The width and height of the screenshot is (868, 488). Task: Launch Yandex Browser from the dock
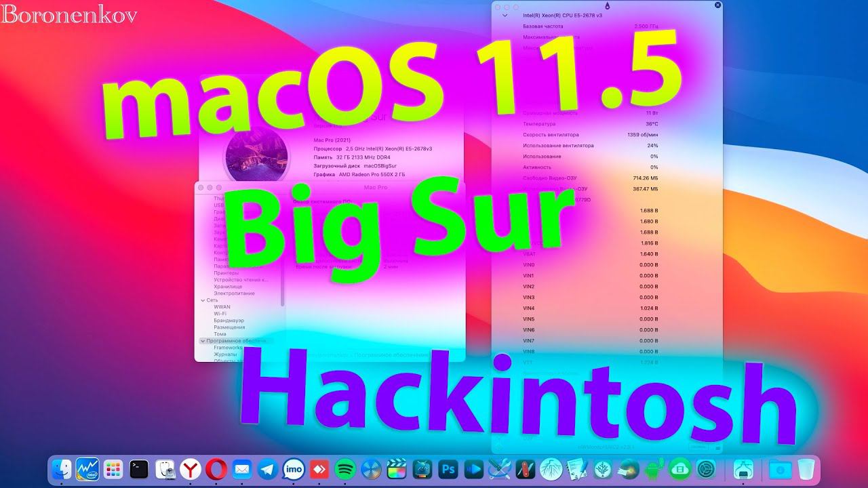tap(191, 469)
